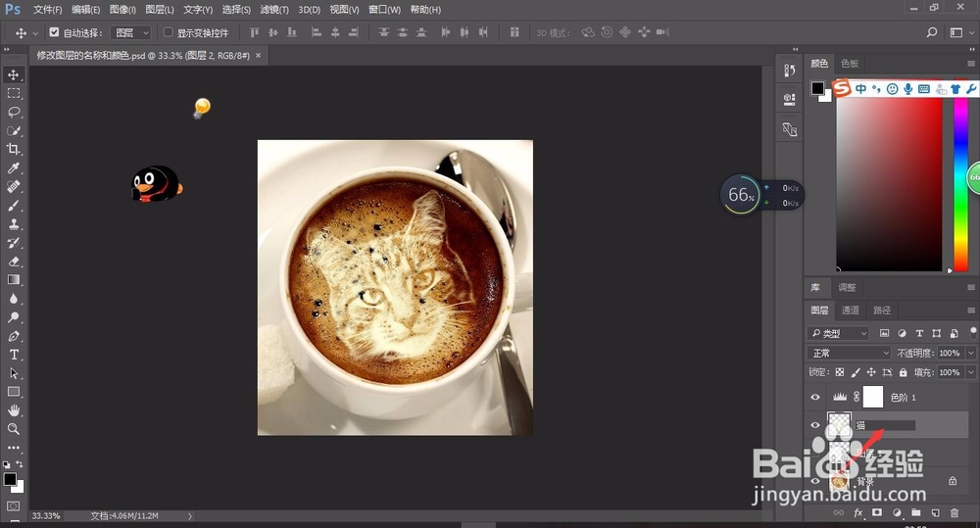Open the layer filter 类型 dropdown
Image resolution: width=980 pixels, height=528 pixels.
839,333
